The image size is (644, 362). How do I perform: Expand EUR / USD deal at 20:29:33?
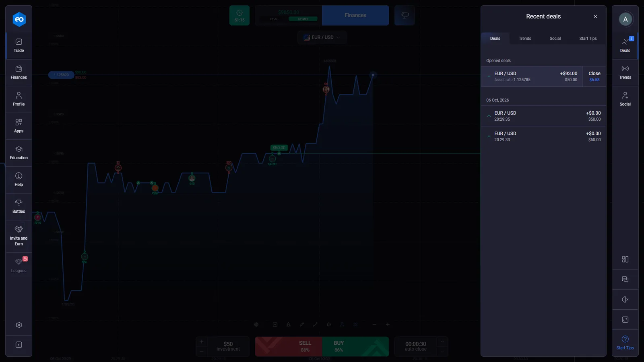click(x=543, y=136)
